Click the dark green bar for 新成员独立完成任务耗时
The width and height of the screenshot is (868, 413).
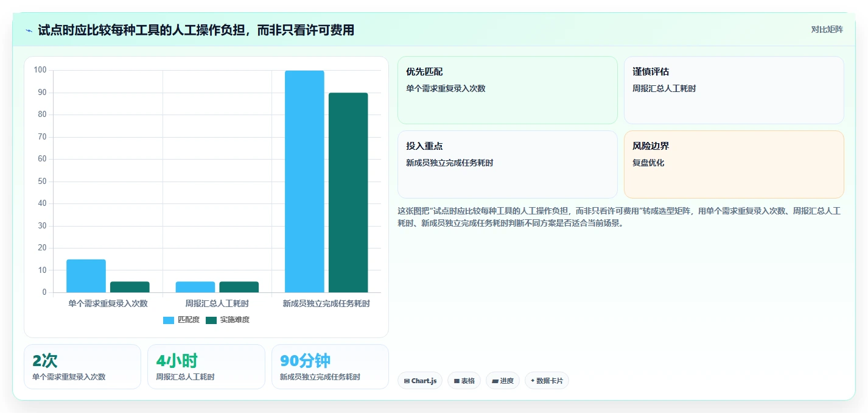coord(348,192)
